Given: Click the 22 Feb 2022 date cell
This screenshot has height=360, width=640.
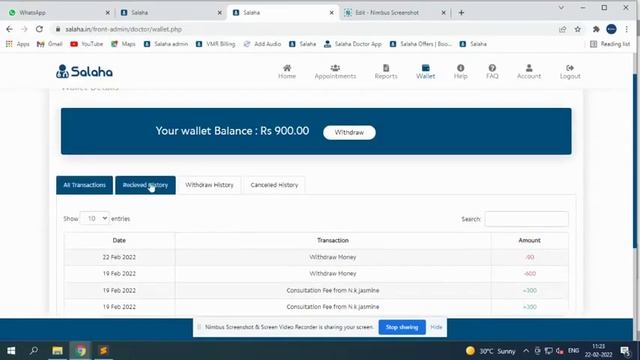Looking at the screenshot, I should pyautogui.click(x=119, y=257).
